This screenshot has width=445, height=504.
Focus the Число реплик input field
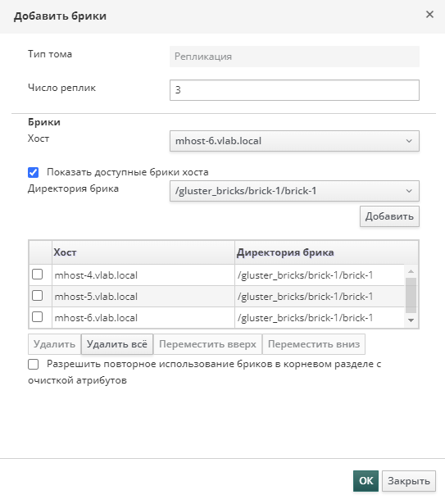294,90
